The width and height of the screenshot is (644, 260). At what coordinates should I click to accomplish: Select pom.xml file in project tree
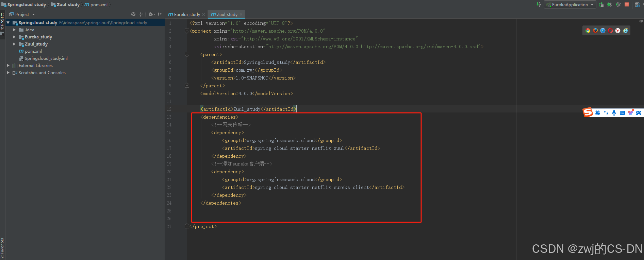(x=85, y=51)
